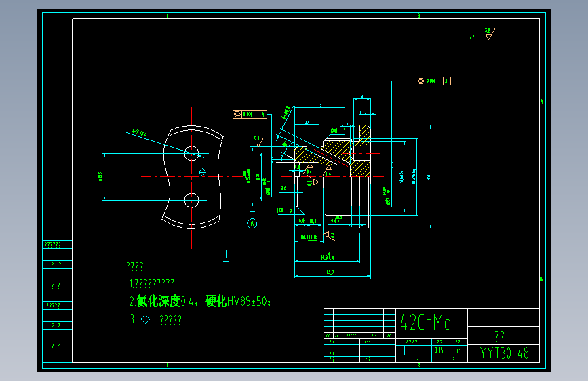Click the diamond symbol inside the left view

click(x=203, y=172)
